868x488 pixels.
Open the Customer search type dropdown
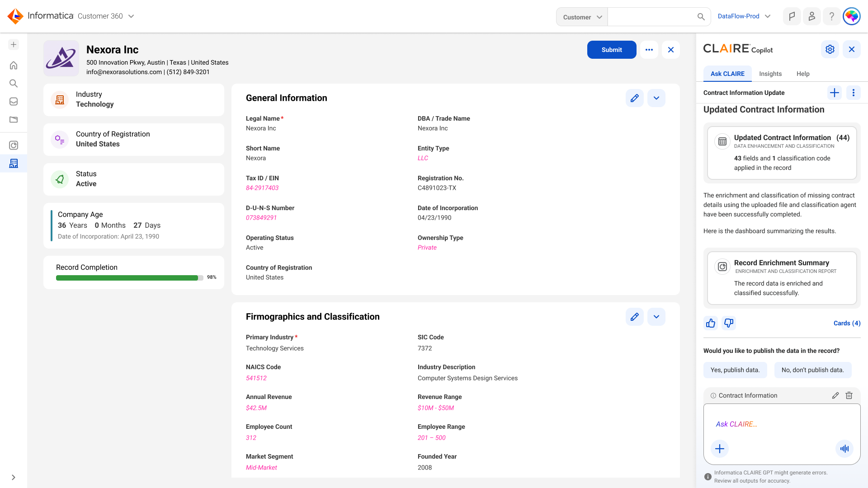582,17
